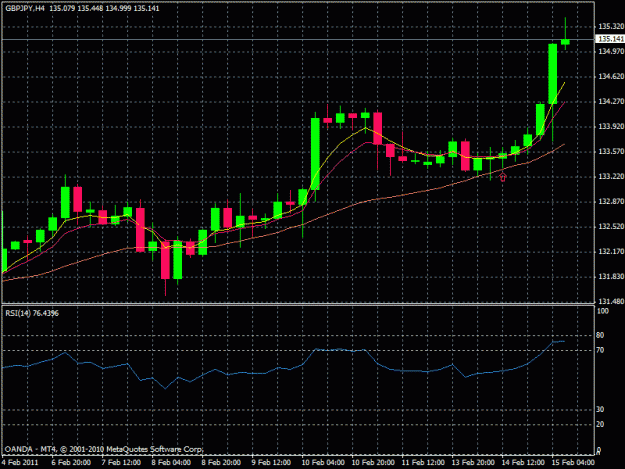
Task: Click the 8 Feb 20:00 time label
Action: click(221, 463)
